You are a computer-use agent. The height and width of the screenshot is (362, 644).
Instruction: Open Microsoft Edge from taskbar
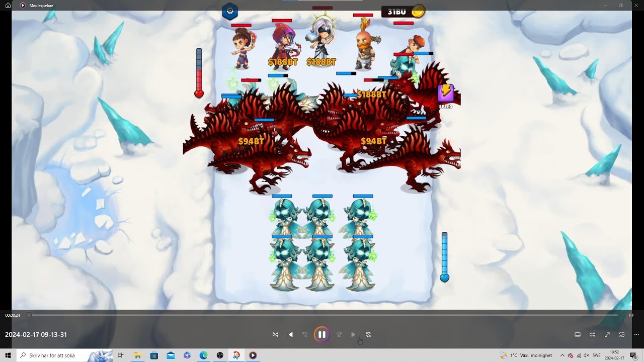203,355
